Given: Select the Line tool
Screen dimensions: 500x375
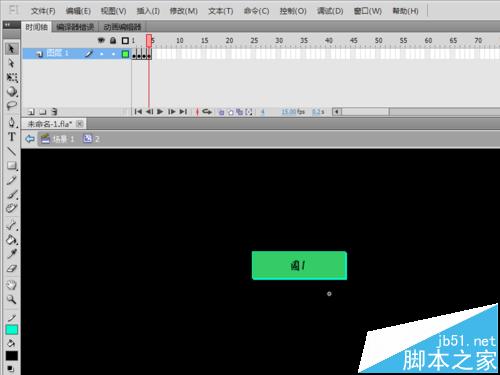Looking at the screenshot, I should [x=12, y=151].
